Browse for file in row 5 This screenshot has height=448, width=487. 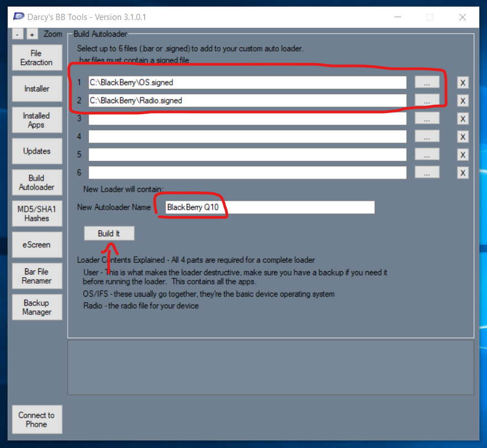[427, 154]
